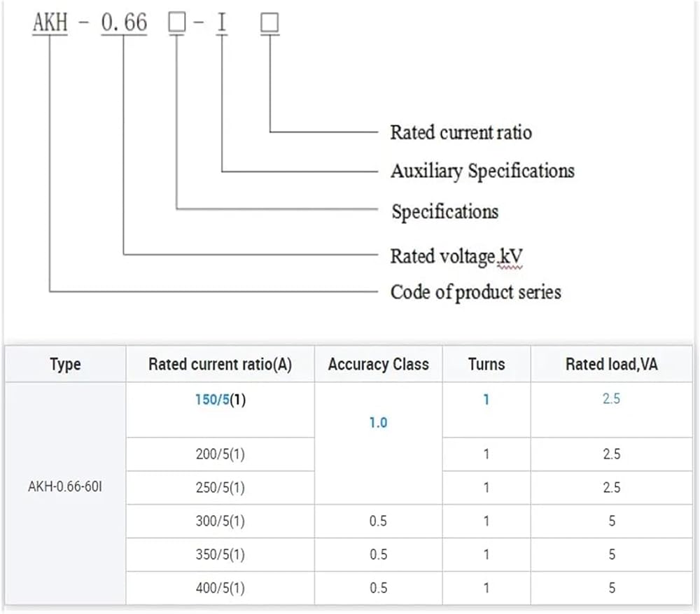The image size is (700, 614).
Task: Click the Auxiliary Specifications label
Action: coord(482,171)
